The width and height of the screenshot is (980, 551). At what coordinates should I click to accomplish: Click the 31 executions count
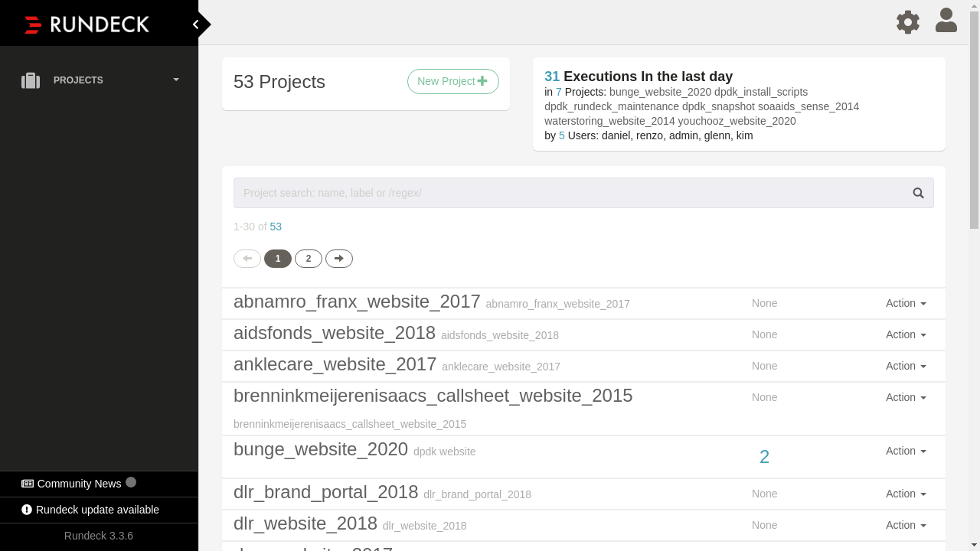[552, 77]
